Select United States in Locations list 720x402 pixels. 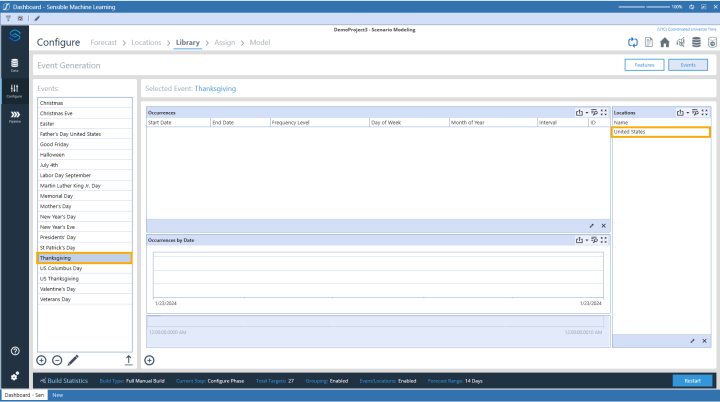pyautogui.click(x=660, y=132)
